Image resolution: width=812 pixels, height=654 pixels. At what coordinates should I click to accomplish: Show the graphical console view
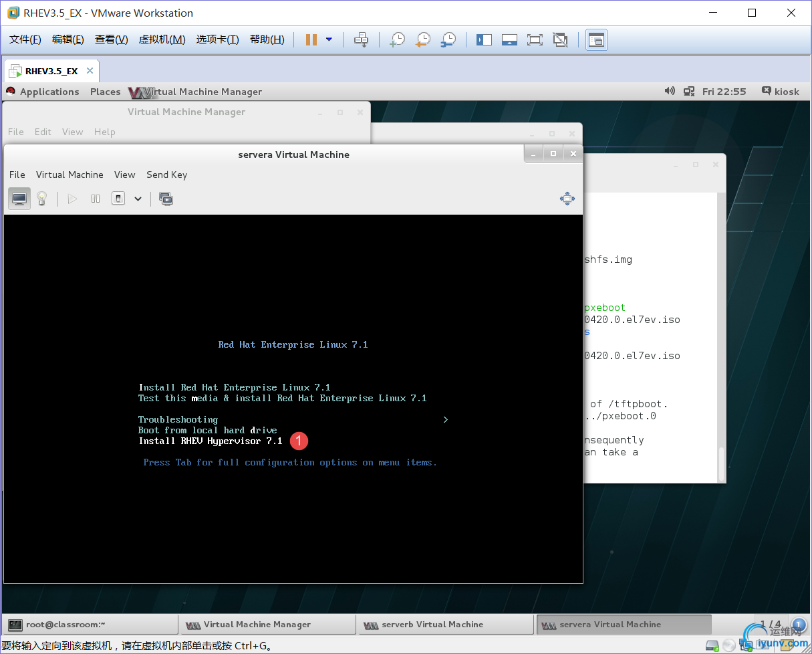[x=19, y=199]
